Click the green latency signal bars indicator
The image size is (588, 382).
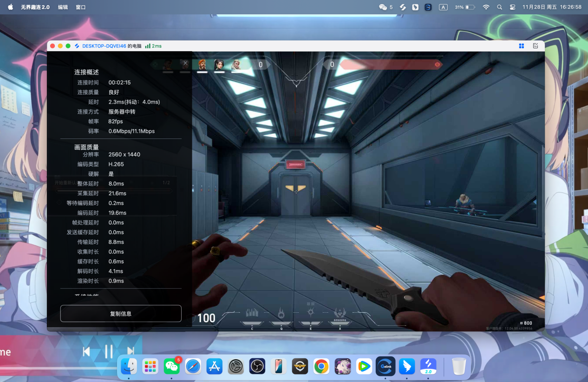148,46
